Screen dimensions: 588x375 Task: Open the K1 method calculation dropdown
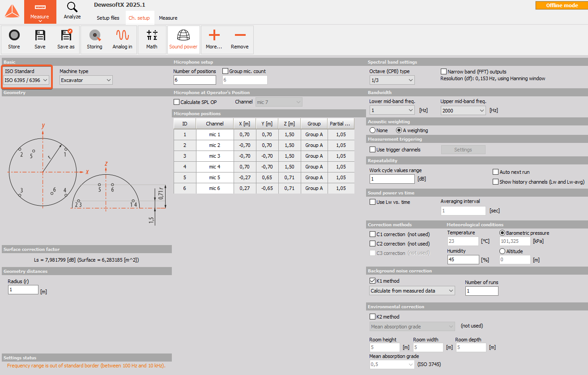click(x=412, y=291)
